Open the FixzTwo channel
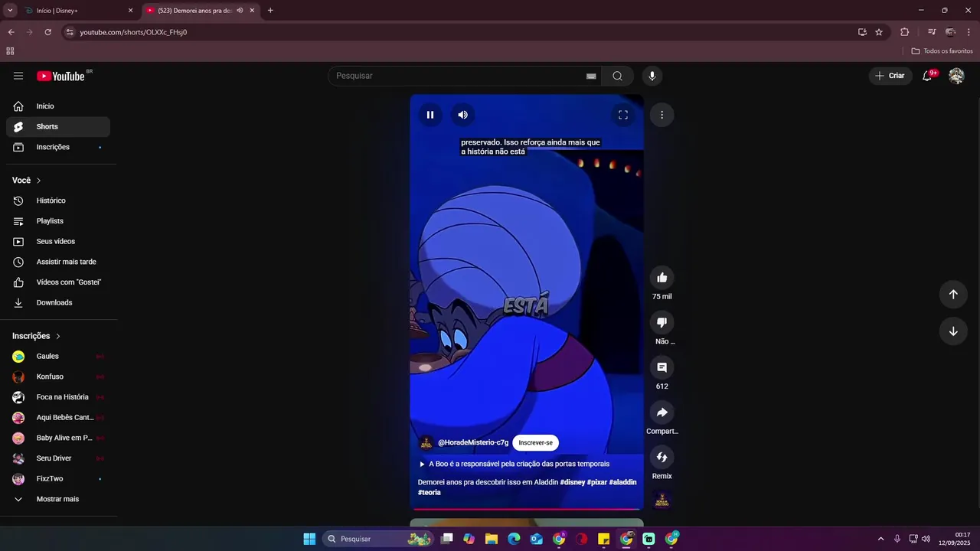The width and height of the screenshot is (980, 551). tap(58, 479)
